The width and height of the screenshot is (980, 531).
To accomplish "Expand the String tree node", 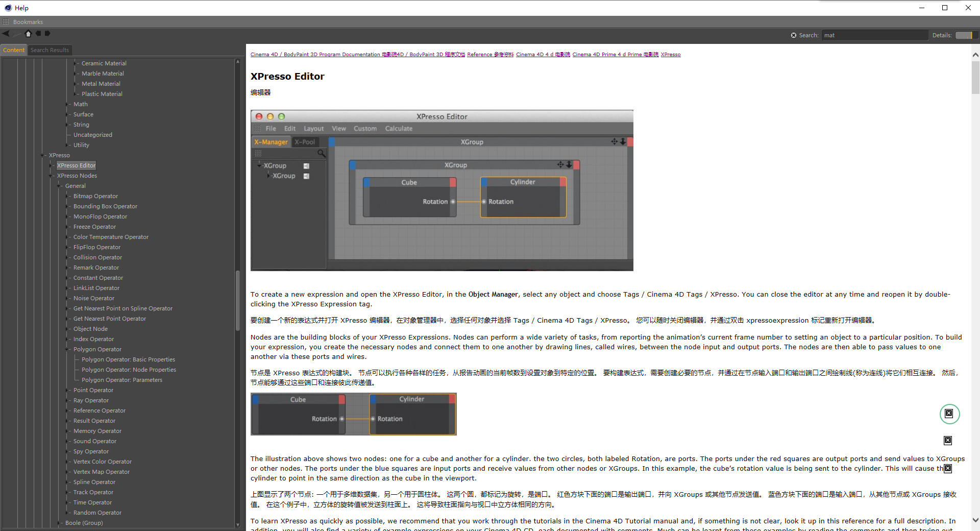I will tap(67, 125).
